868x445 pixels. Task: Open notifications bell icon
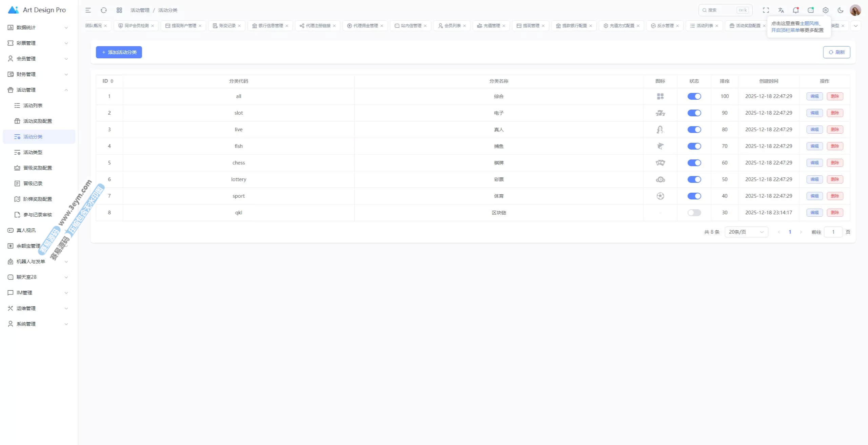click(795, 10)
